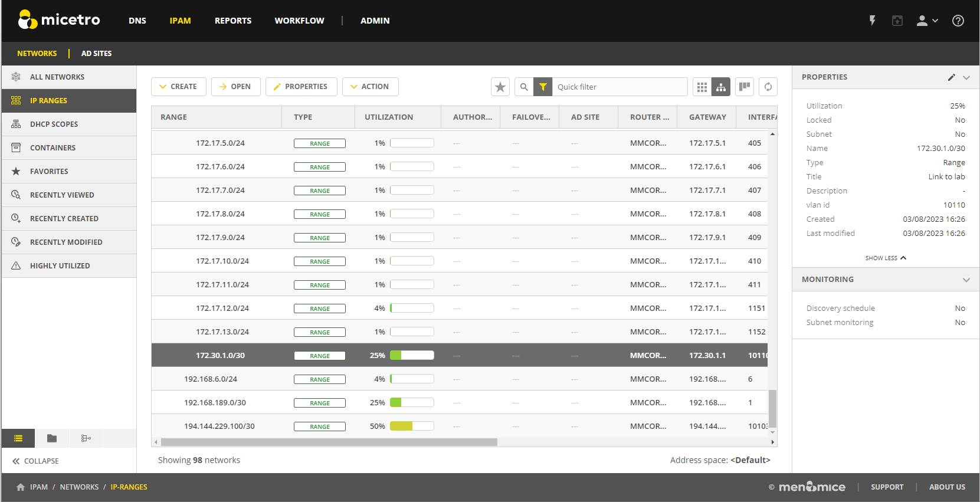Refresh the networks list

(x=768, y=87)
